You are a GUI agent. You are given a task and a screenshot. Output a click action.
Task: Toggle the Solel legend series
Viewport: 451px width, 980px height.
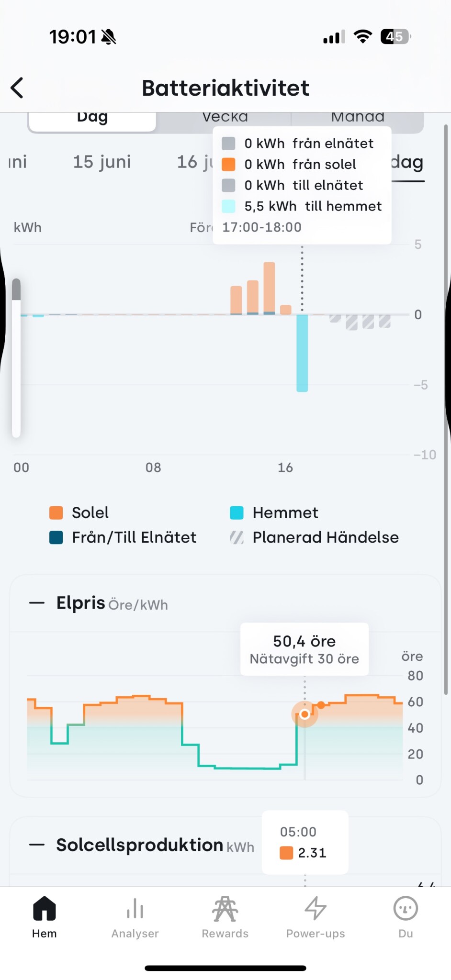[x=79, y=512]
